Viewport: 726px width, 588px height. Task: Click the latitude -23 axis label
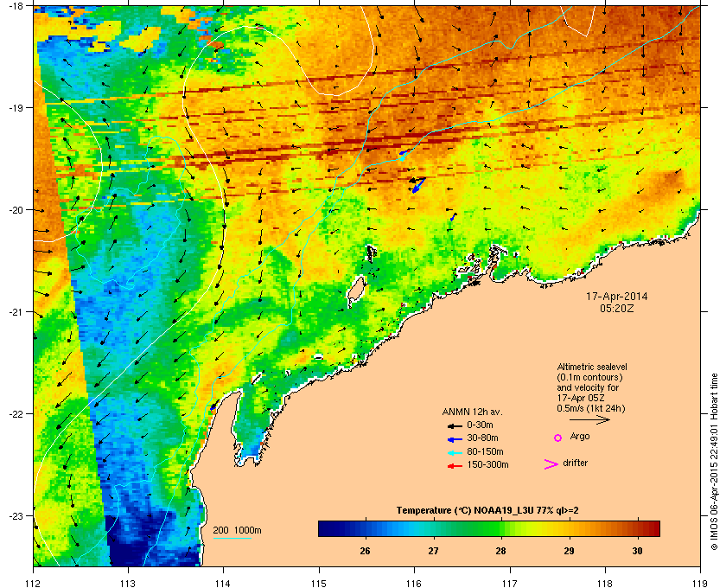(17, 515)
